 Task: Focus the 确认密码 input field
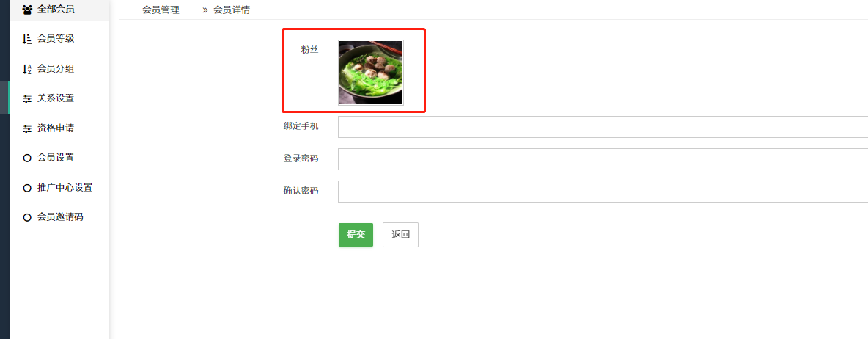[603, 192]
